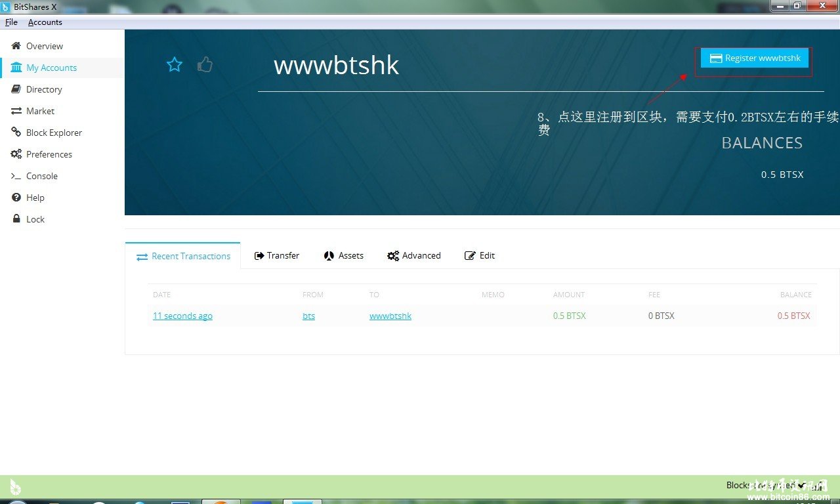Open the Advanced tab

click(414, 255)
